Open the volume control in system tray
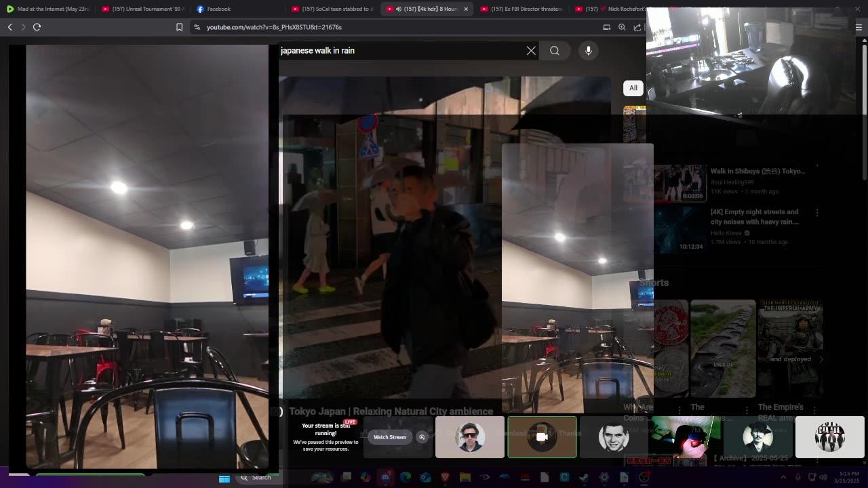The image size is (868, 488). [x=824, y=477]
